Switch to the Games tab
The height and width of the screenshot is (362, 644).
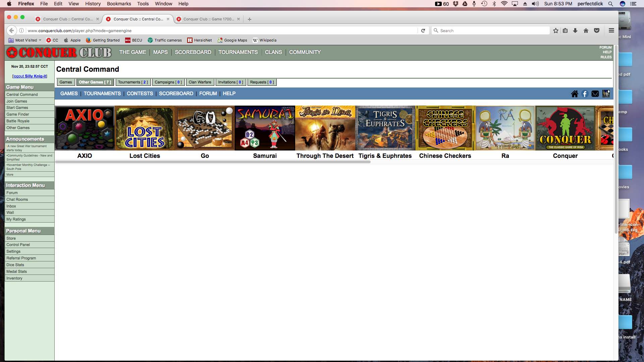pos(66,82)
